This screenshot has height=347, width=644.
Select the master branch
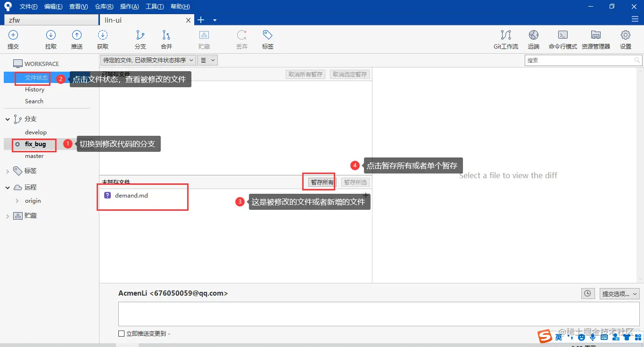[34, 156]
